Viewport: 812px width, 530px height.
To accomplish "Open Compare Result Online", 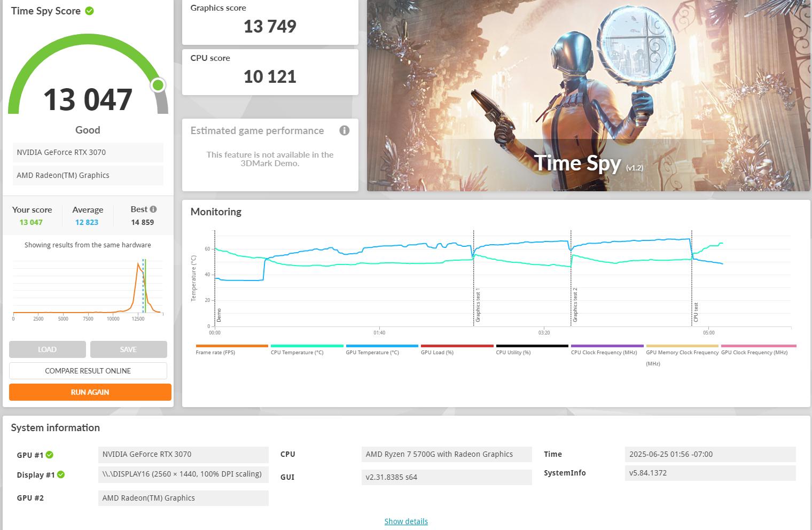I will point(88,370).
